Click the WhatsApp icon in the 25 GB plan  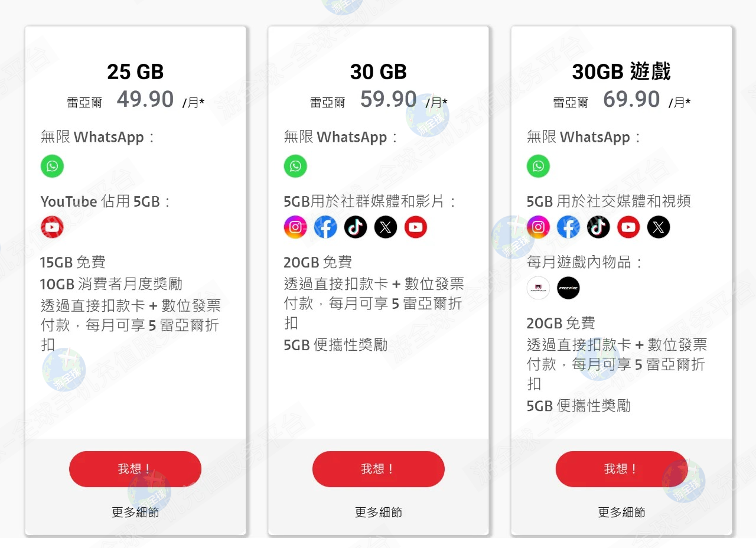(52, 166)
